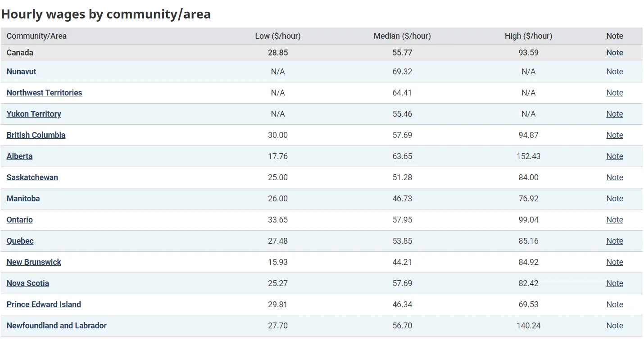This screenshot has height=341, width=644.
Task: Open the Northwest Territories link
Action: [44, 93]
